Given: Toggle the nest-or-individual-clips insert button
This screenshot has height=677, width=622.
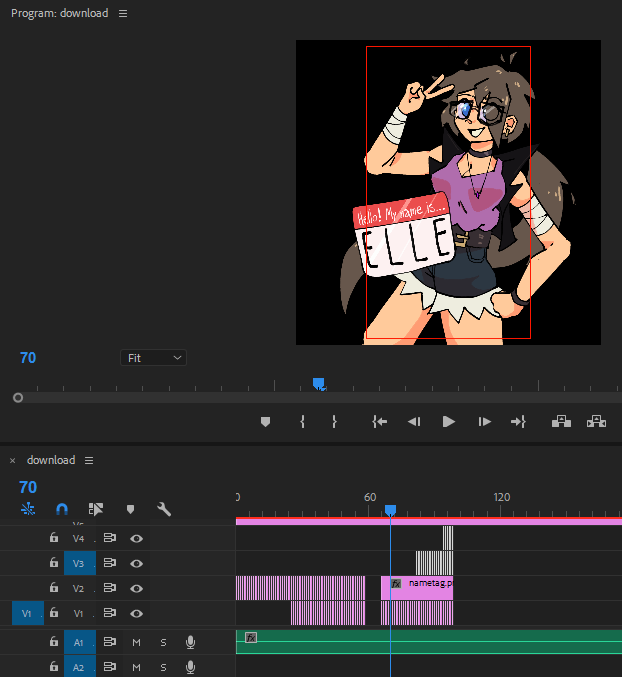Looking at the screenshot, I should (x=28, y=509).
